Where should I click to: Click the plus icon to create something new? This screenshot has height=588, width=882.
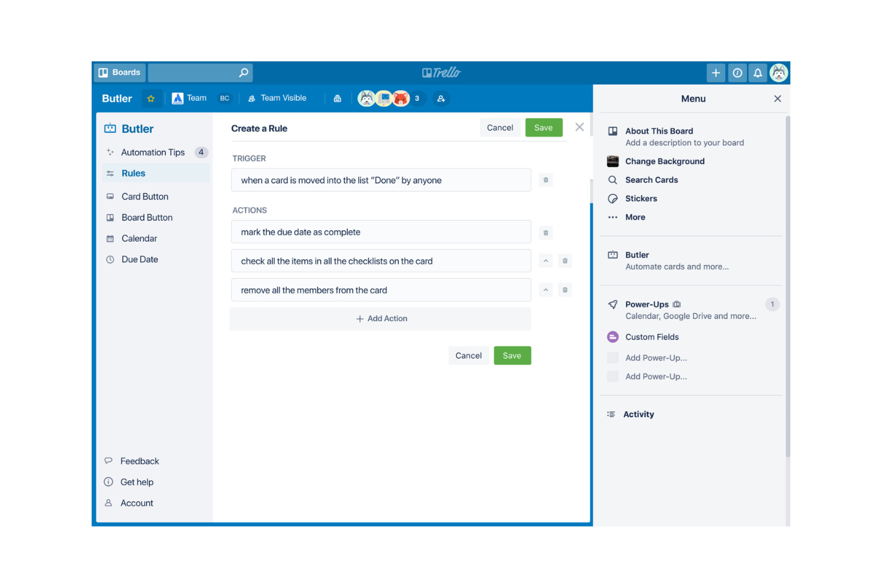tap(716, 72)
